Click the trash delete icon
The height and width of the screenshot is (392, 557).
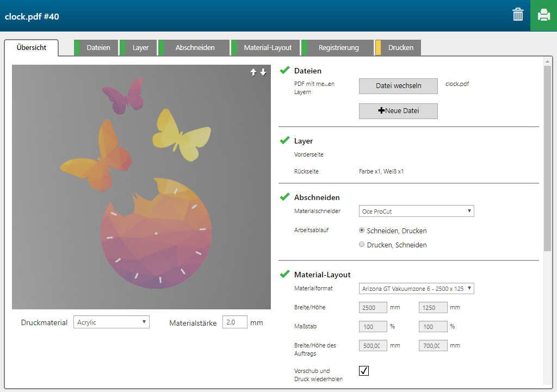(x=518, y=15)
